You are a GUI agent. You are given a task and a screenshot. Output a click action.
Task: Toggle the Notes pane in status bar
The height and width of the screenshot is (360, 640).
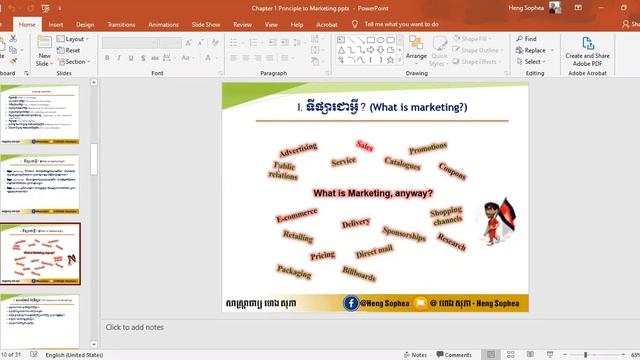pyautogui.click(x=415, y=355)
